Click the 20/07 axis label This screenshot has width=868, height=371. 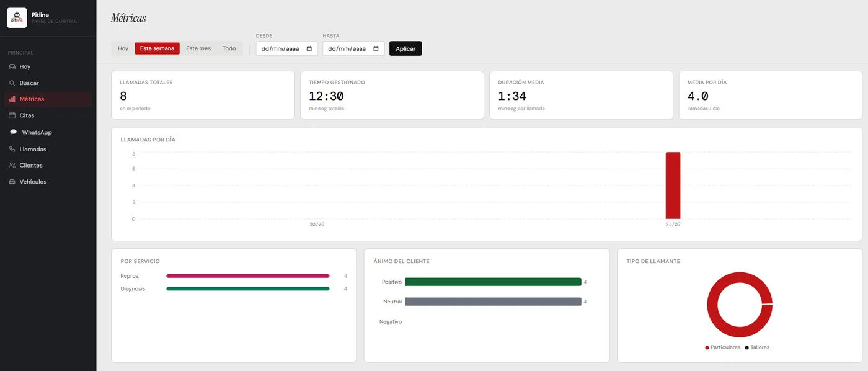[317, 225]
